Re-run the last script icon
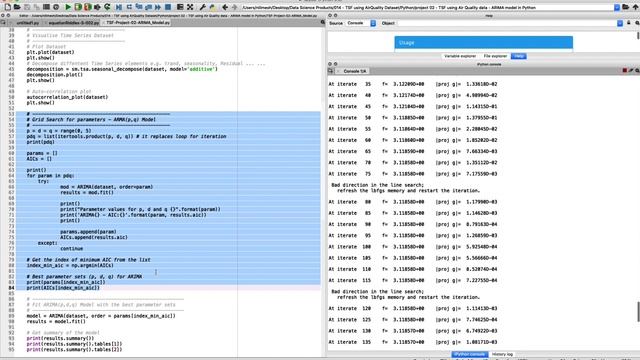The width and height of the screenshot is (640, 360). [107, 7]
